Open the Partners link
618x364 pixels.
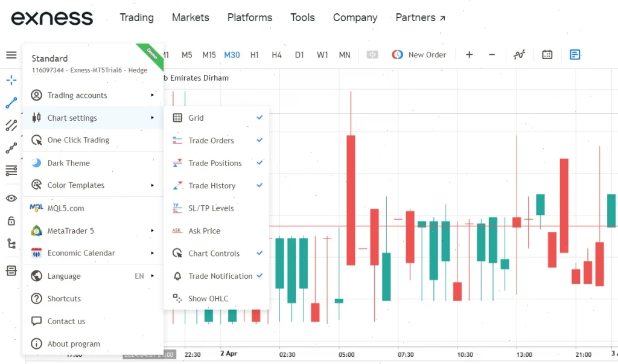[x=420, y=18]
